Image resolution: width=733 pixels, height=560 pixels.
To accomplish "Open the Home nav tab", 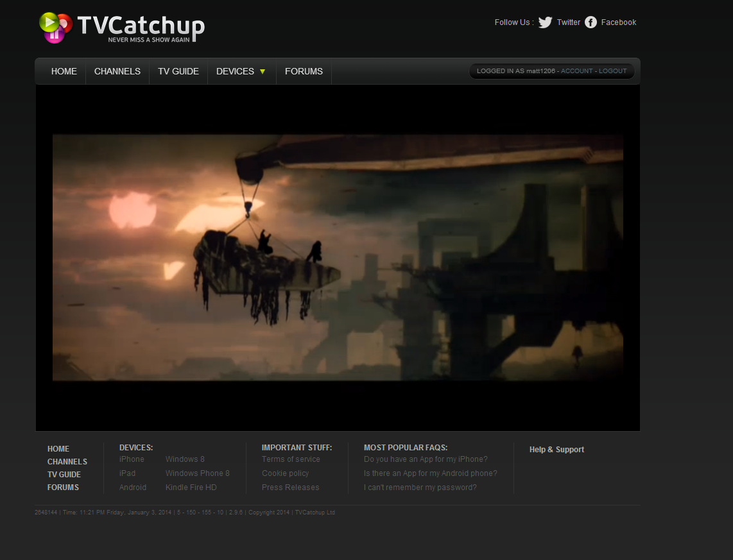I will (64, 71).
